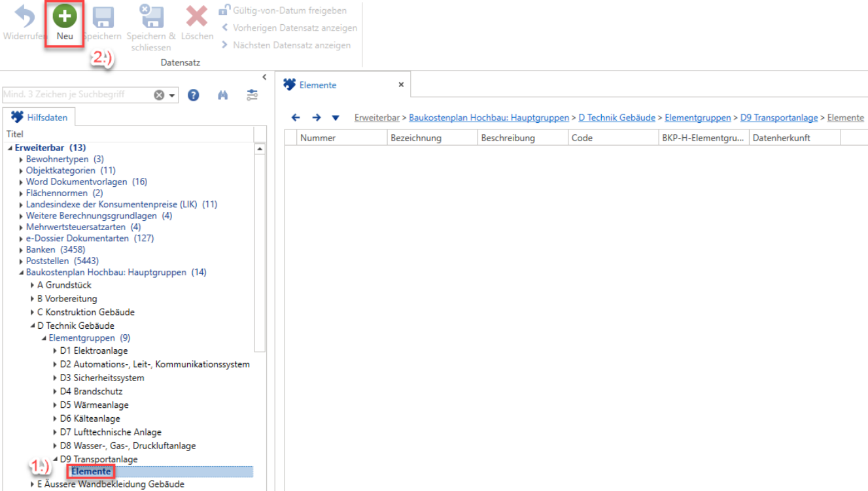Open the filter sliders settings icon
Screen dimensions: 868x491
tap(252, 95)
